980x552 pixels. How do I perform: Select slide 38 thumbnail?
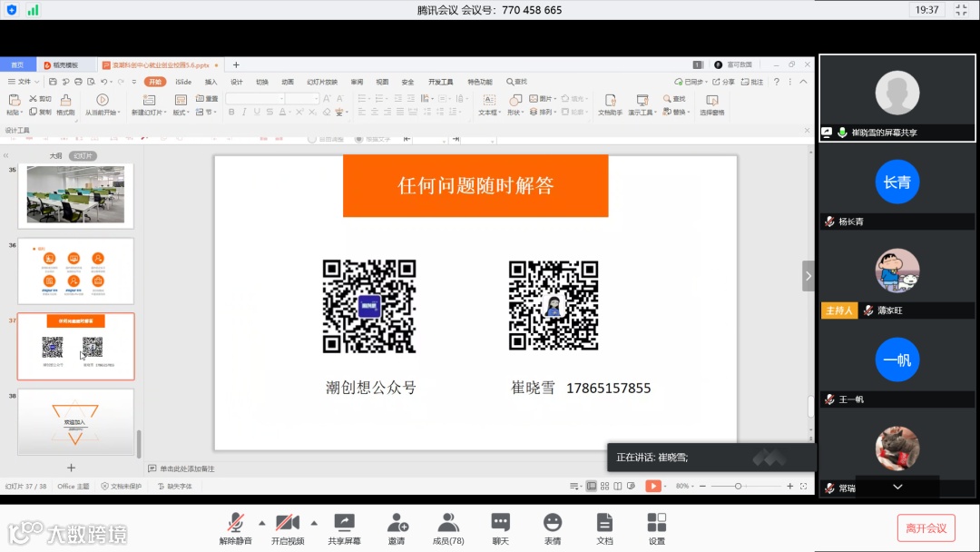pyautogui.click(x=75, y=422)
